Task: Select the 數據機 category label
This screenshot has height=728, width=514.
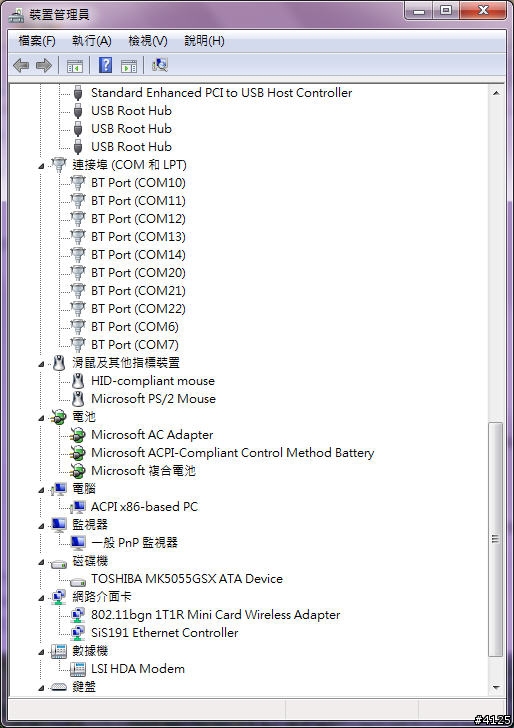Action: point(90,651)
